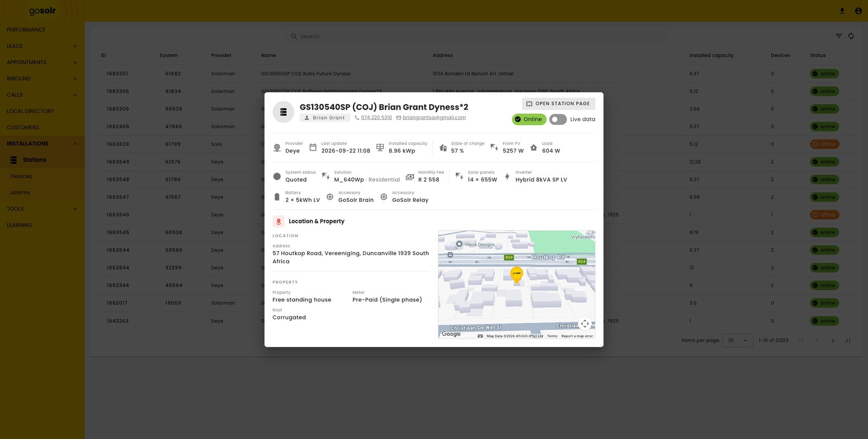
Task: Click the Google logo on map
Action: [451, 334]
